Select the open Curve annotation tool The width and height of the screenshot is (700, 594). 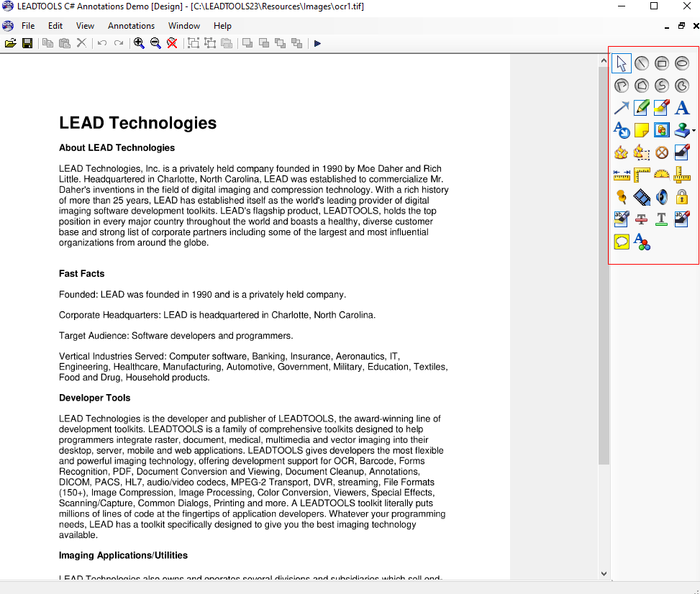click(662, 86)
